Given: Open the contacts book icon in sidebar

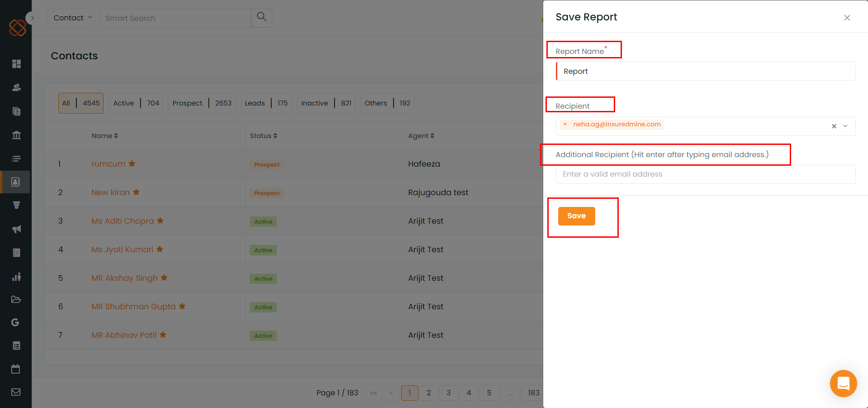Looking at the screenshot, I should point(15,182).
